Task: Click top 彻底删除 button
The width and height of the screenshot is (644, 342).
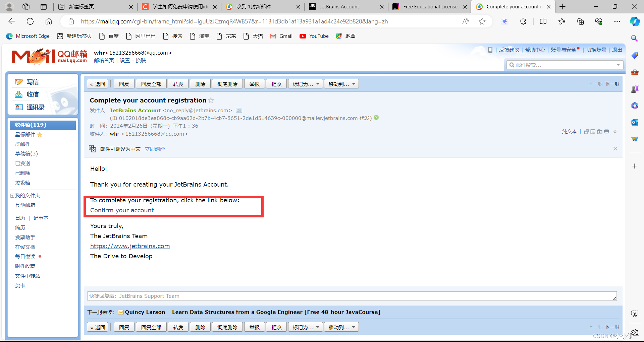Action: pyautogui.click(x=227, y=84)
